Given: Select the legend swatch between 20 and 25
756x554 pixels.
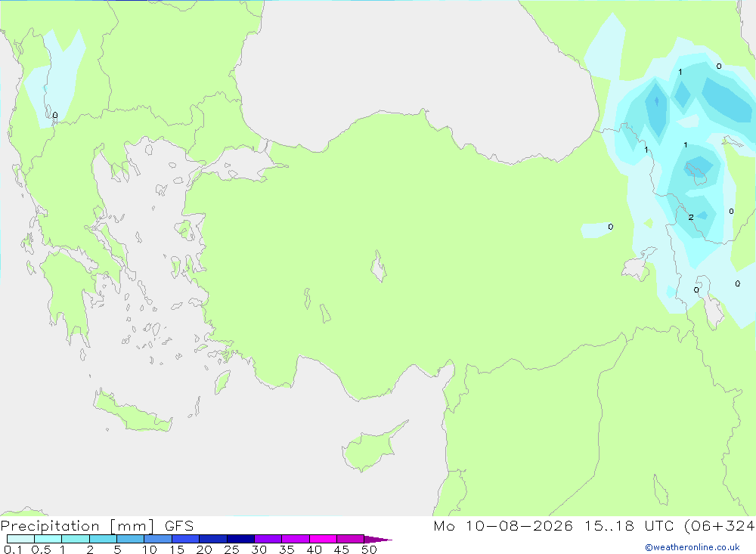Looking at the screenshot, I should coord(213,539).
